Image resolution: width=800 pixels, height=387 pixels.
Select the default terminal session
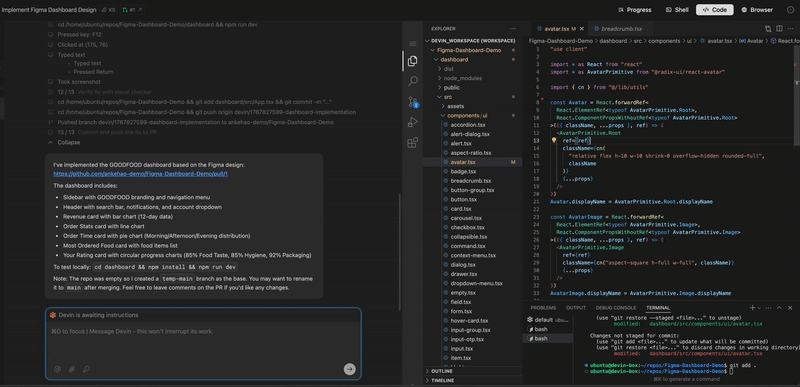coord(548,320)
